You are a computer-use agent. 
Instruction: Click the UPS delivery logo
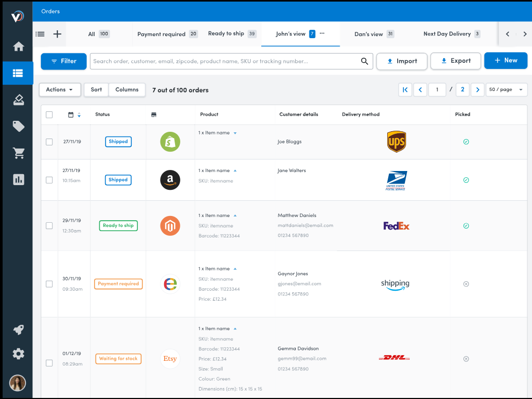[x=396, y=142]
